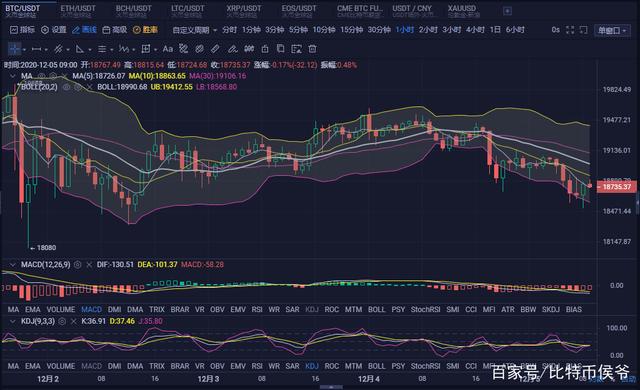Open MACD(12,26,9) settings gear
The width and height of the screenshot is (640, 390).
pyautogui.click(x=78, y=265)
